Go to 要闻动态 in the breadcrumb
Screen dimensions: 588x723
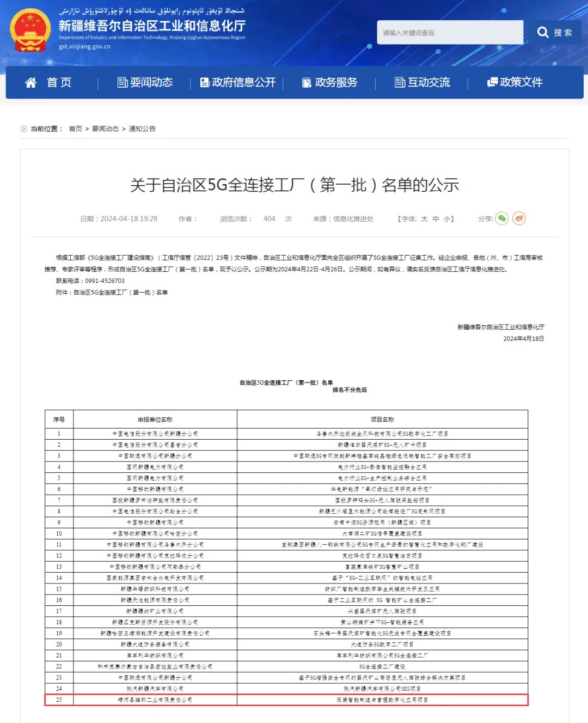click(x=105, y=129)
